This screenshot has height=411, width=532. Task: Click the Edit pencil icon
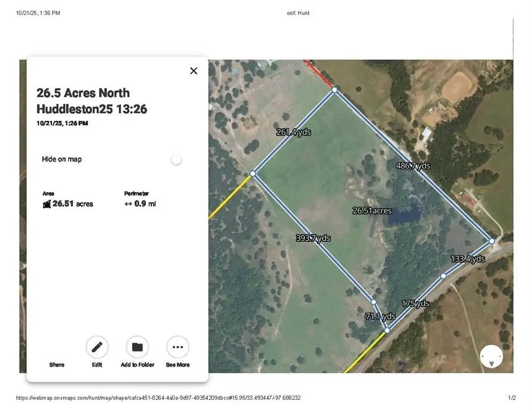point(97,347)
